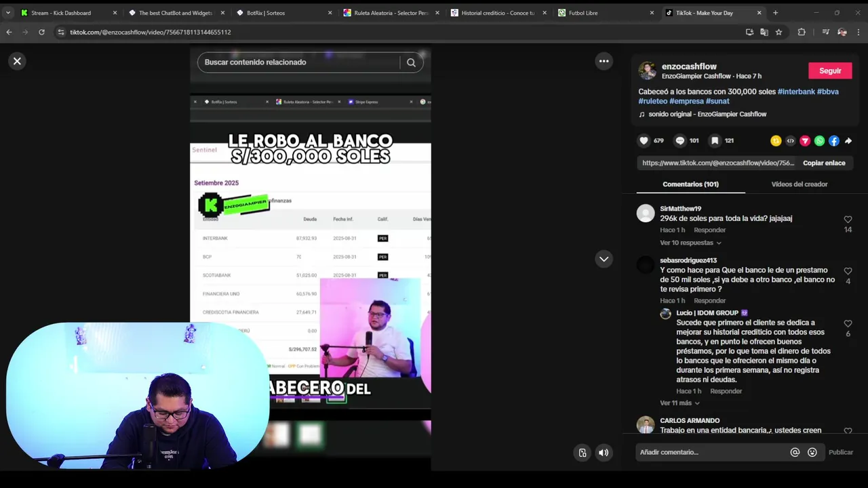Close the TikTok video viewer
The image size is (868, 488).
[x=17, y=61]
